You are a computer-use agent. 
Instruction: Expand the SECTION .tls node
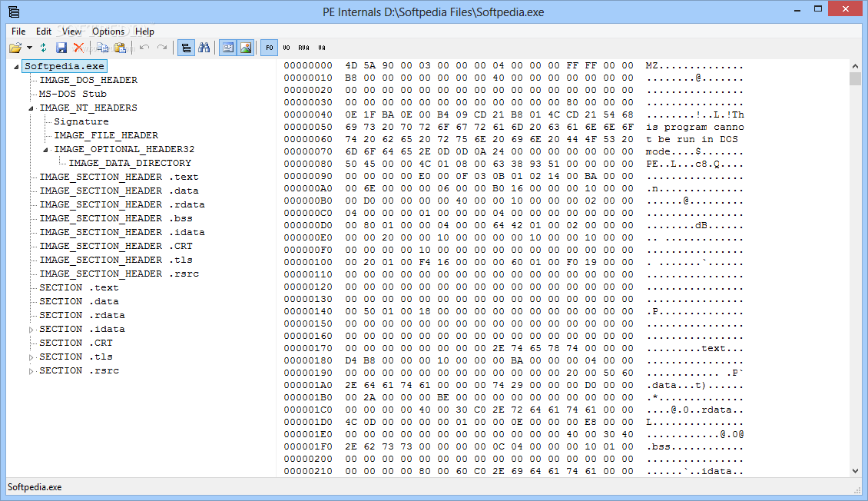[31, 357]
